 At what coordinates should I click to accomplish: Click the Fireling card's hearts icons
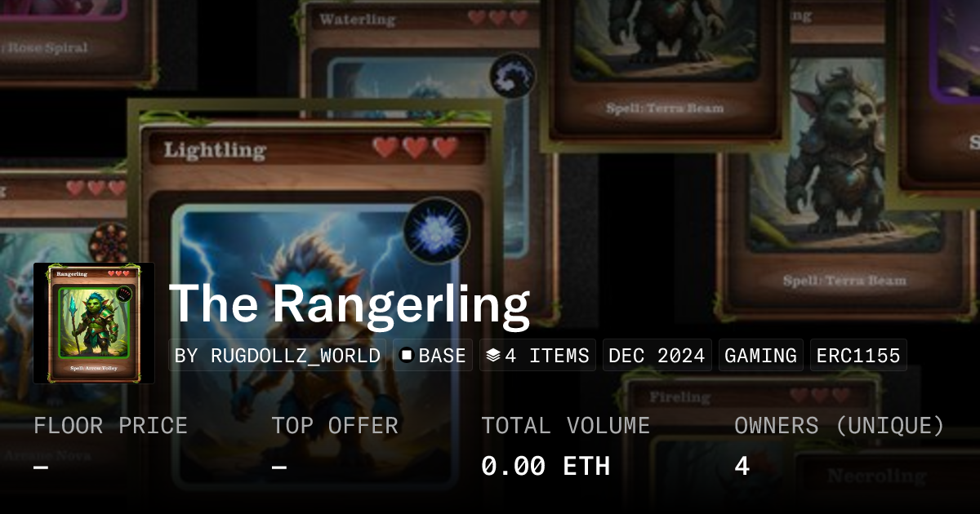pyautogui.click(x=820, y=397)
